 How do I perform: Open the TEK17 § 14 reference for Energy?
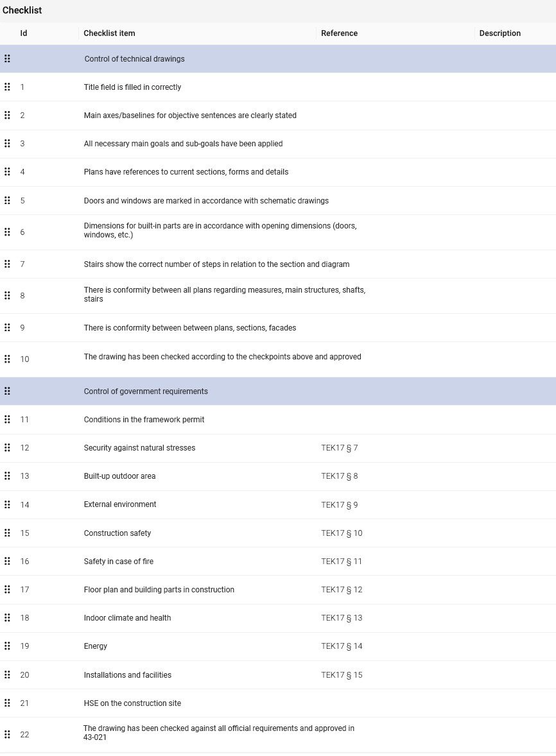click(340, 646)
